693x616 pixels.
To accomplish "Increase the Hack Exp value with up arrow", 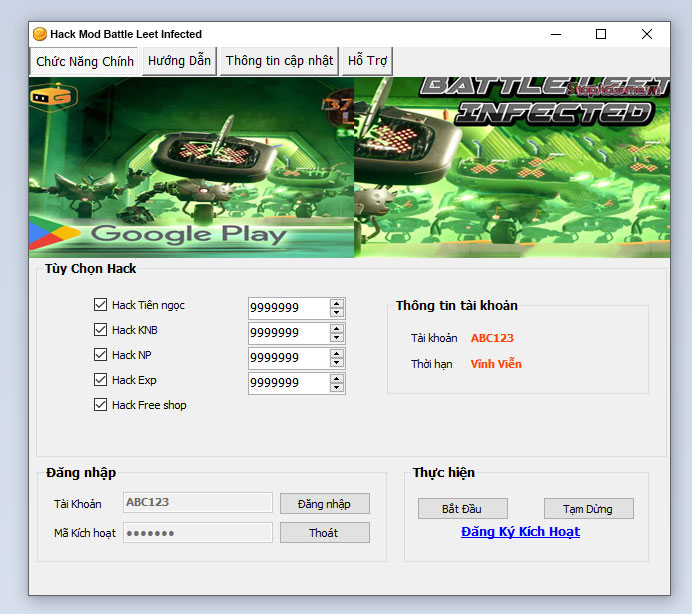I will 337,379.
